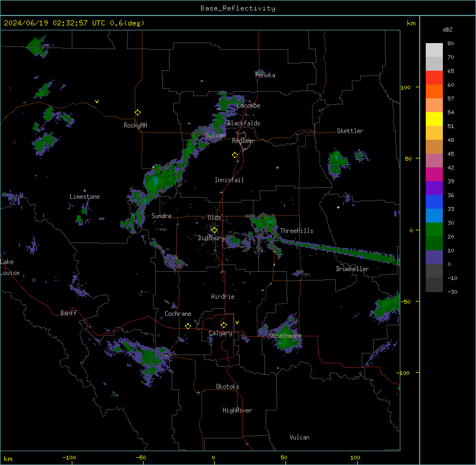Image resolution: width=476 pixels, height=465 pixels.
Task: Click the Olds label
Action: [214, 218]
